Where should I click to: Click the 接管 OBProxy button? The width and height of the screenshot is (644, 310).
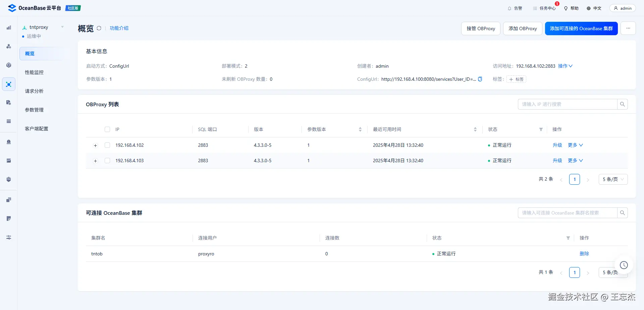pos(481,28)
